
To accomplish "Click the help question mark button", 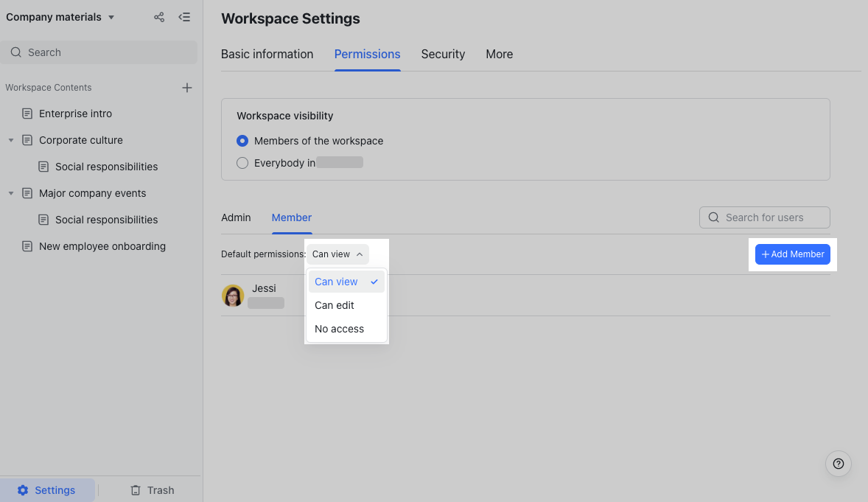I will click(838, 464).
